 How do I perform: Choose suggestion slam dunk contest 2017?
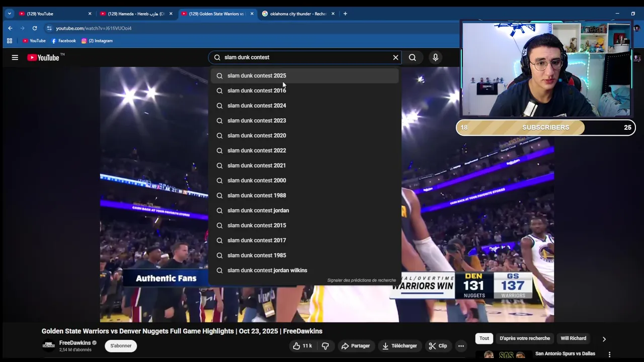pyautogui.click(x=304, y=240)
